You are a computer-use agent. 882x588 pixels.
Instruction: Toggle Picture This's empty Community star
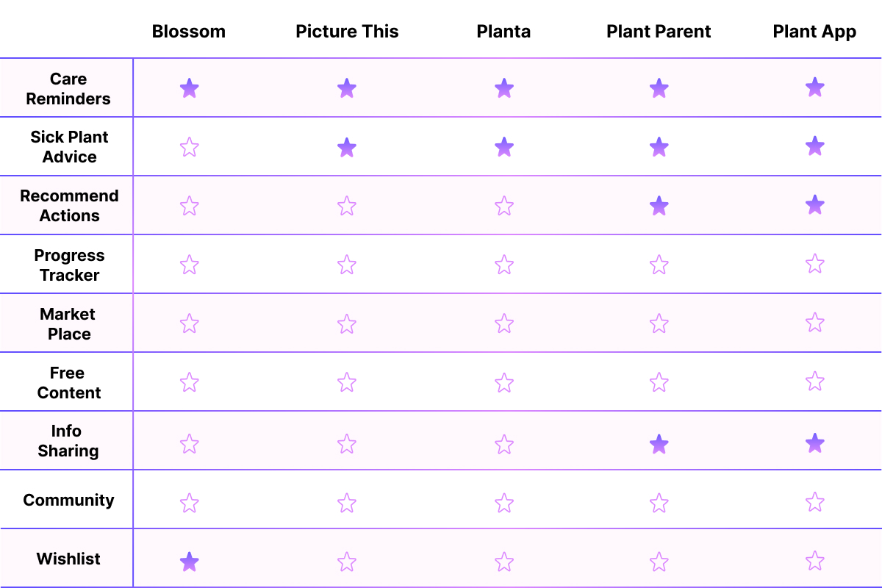tap(347, 503)
